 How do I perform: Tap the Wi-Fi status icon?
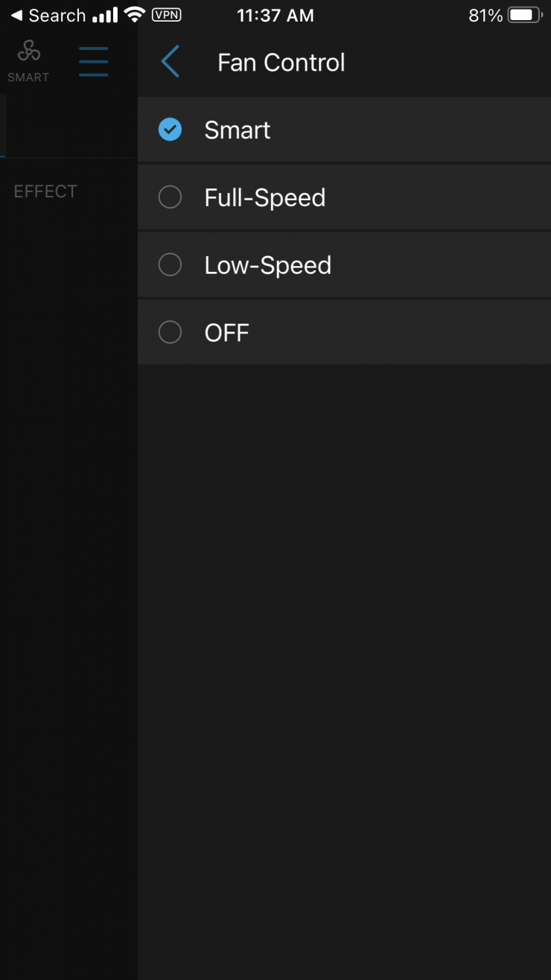135,15
